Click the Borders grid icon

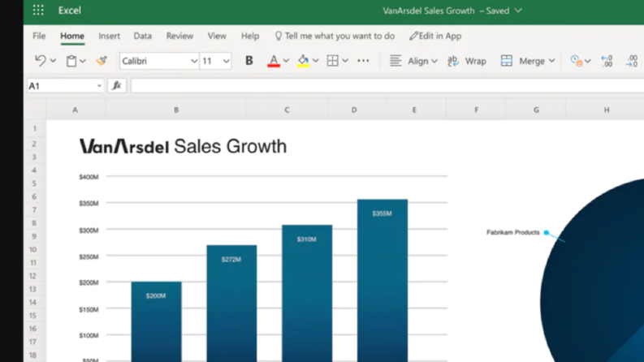tap(332, 61)
